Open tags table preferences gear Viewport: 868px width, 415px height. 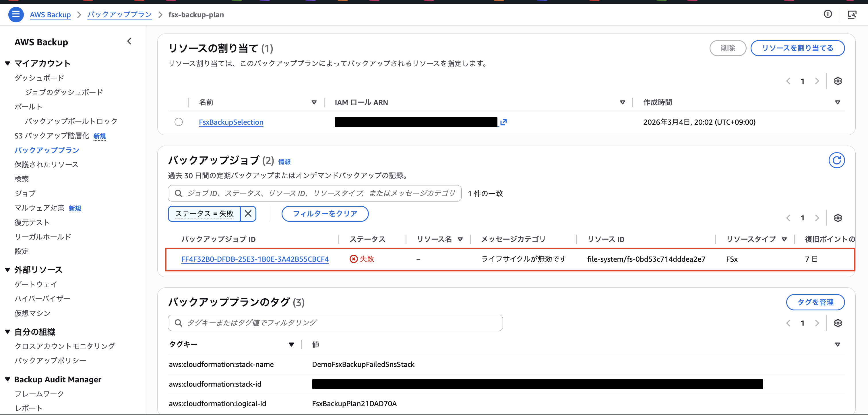(x=838, y=323)
